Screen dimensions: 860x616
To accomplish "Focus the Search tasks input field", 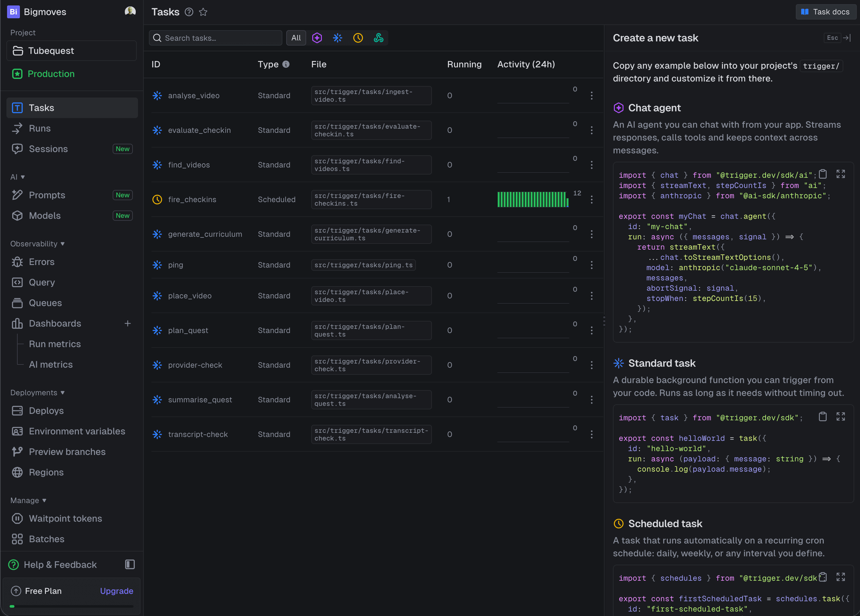I will [x=215, y=38].
